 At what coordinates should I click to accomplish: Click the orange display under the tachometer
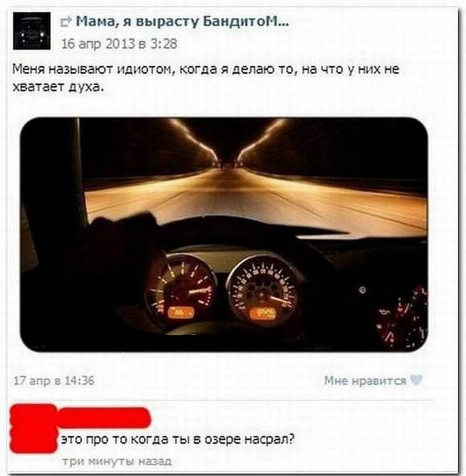(181, 312)
